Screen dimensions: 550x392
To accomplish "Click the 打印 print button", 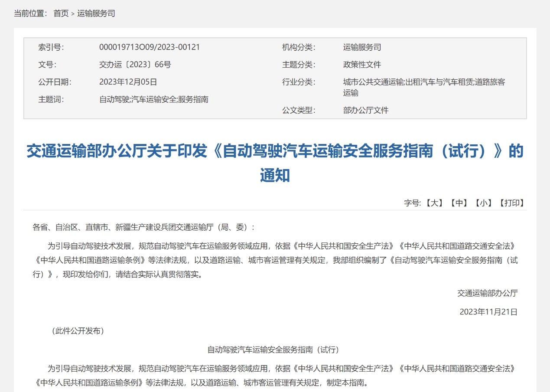I will 512,203.
